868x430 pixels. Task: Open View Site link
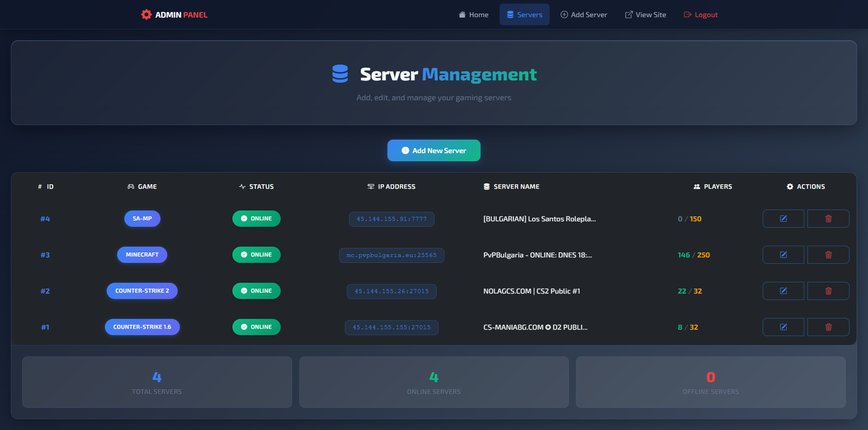[x=645, y=15]
